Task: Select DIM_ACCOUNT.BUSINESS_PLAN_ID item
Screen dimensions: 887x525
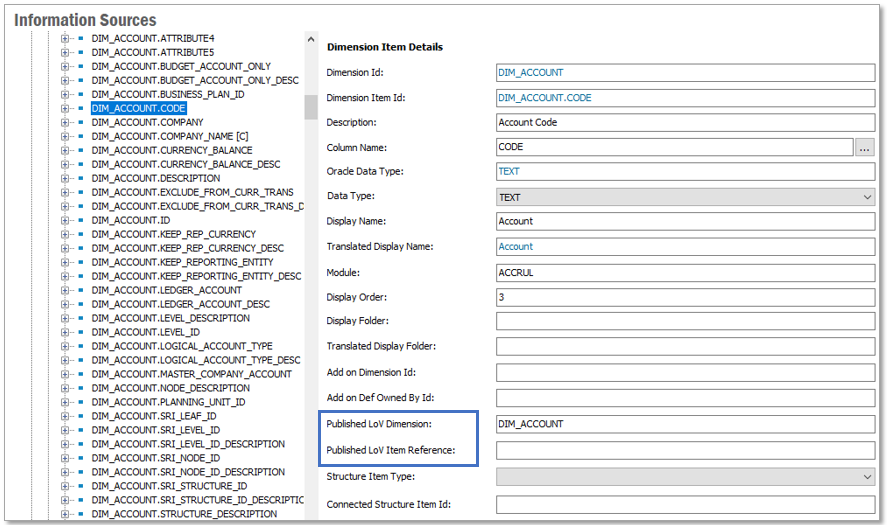Action: pyautogui.click(x=167, y=94)
